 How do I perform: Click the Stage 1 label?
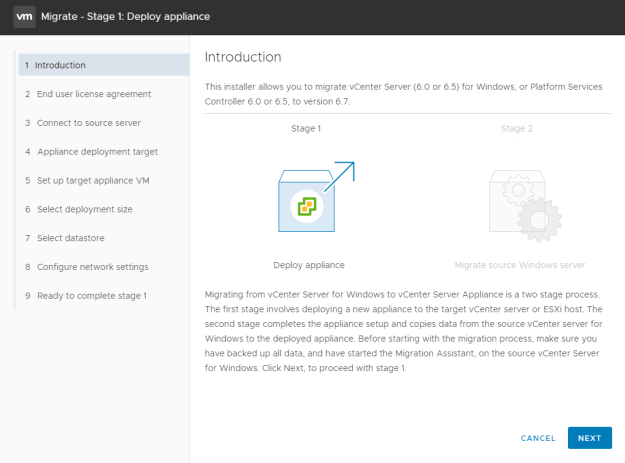(306, 129)
